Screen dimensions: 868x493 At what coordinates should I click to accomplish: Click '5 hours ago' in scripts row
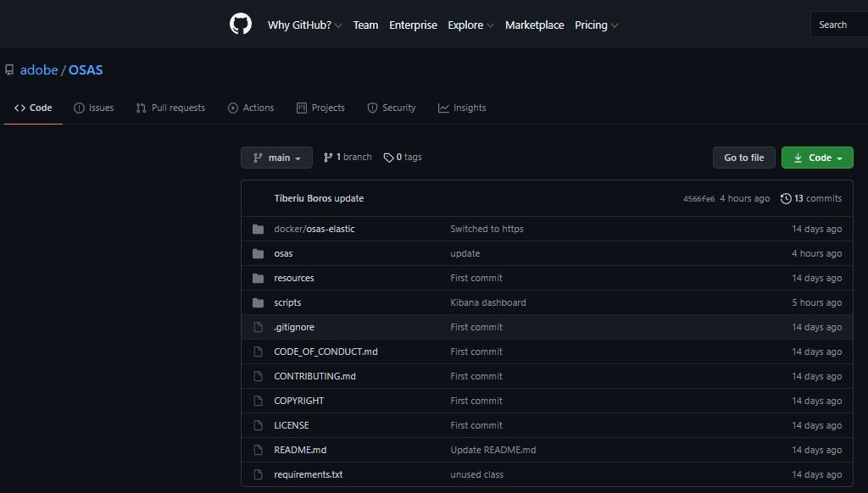pyautogui.click(x=816, y=302)
